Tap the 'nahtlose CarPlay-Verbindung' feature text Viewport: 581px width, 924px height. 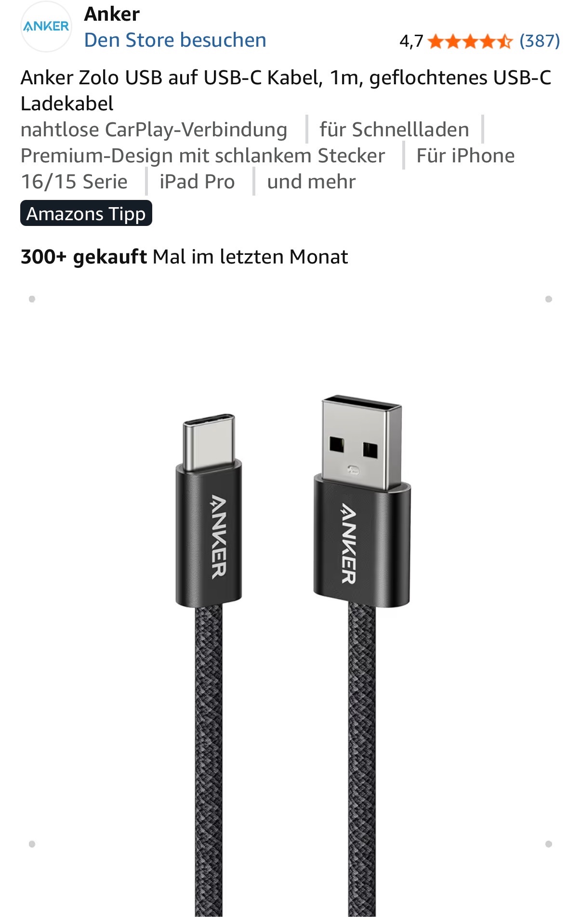click(x=154, y=130)
